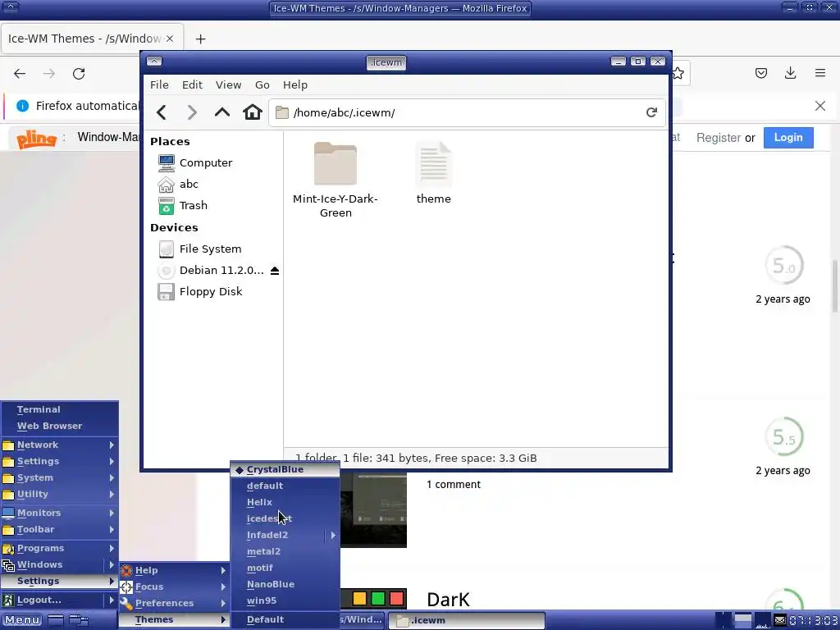Image resolution: width=840 pixels, height=630 pixels.
Task: Eject the Debian 11.2.0 disc
Action: [x=275, y=271]
